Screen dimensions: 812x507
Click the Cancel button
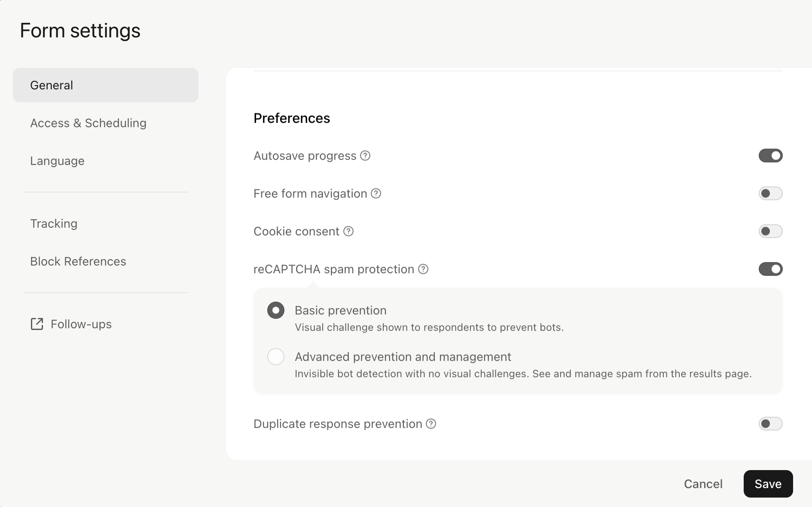[703, 484]
